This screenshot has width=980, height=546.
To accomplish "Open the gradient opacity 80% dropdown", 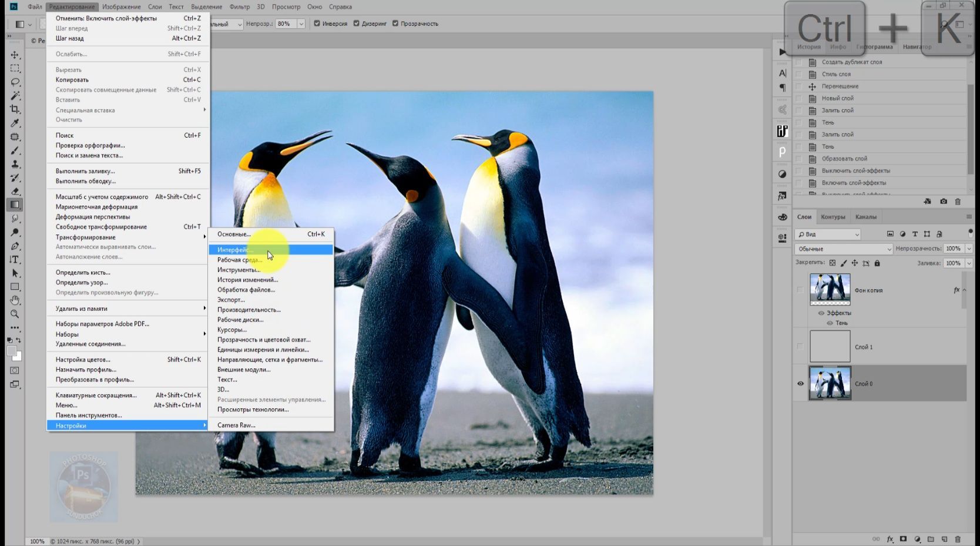I will click(301, 24).
